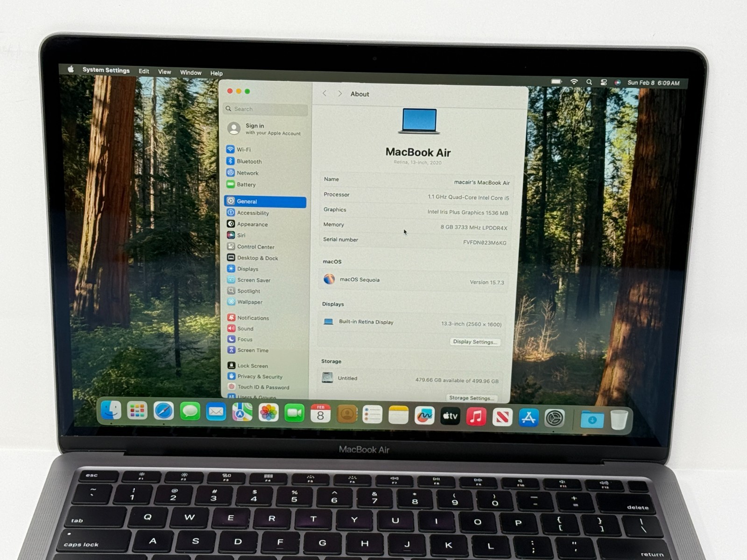The image size is (747, 560).
Task: Open the News app in the Dock
Action: (502, 417)
